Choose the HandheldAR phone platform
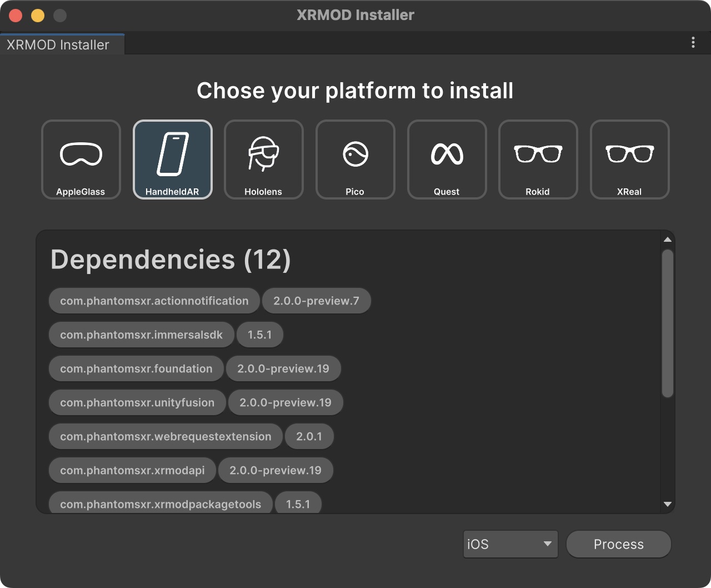This screenshot has height=588, width=711. (x=173, y=160)
